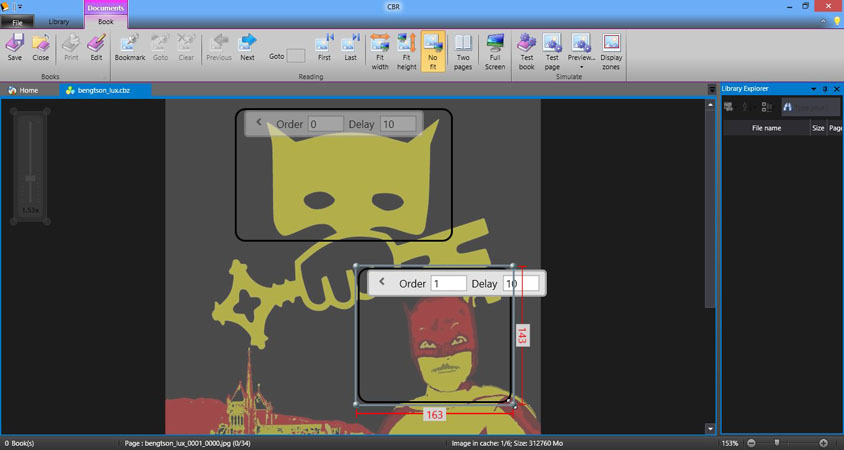The width and height of the screenshot is (844, 450).
Task: Click the vertical scrollbar thumb
Action: [x=710, y=209]
